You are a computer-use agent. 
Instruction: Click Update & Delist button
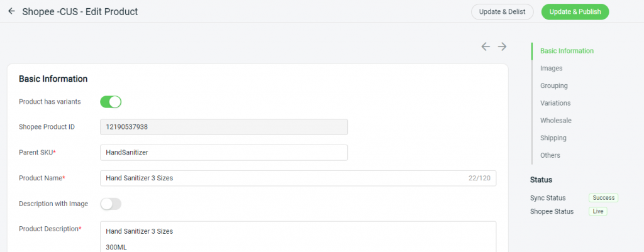click(x=502, y=11)
